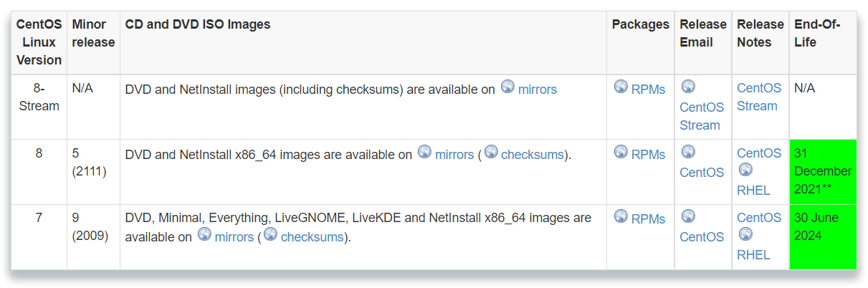Screen dimensions: 868x288
Task: Click globe icon before CentOS 7 RHEL notes
Action: click(745, 234)
